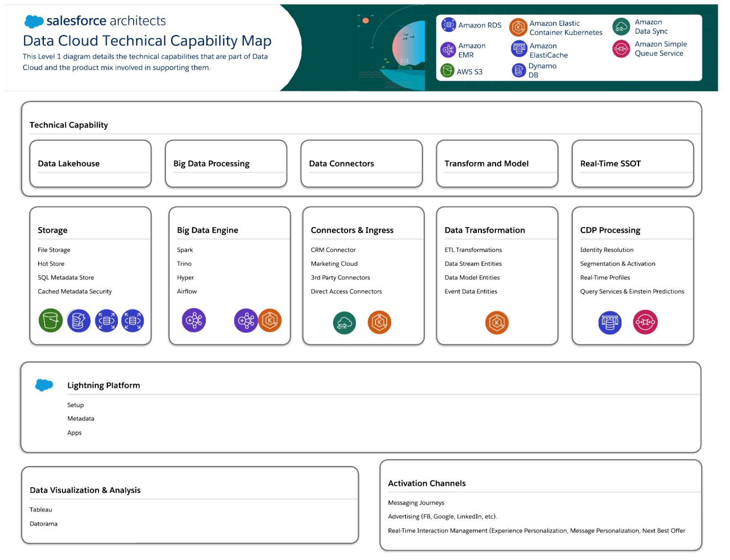Click the Salesforce cloud icon beside Lightning Platform
This screenshot has height=560, width=730.
44,385
